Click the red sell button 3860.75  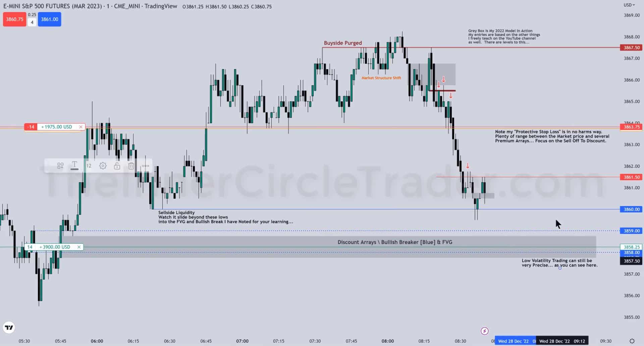[x=15, y=19]
